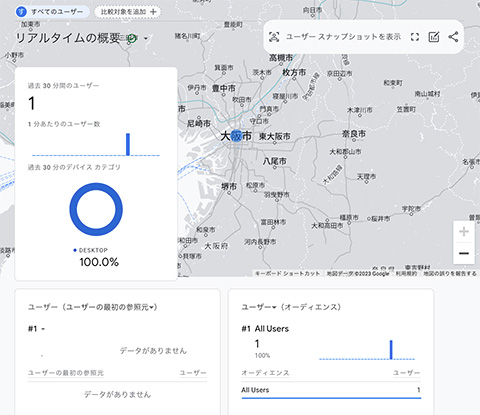Click the desktop device donut chart

(96, 209)
